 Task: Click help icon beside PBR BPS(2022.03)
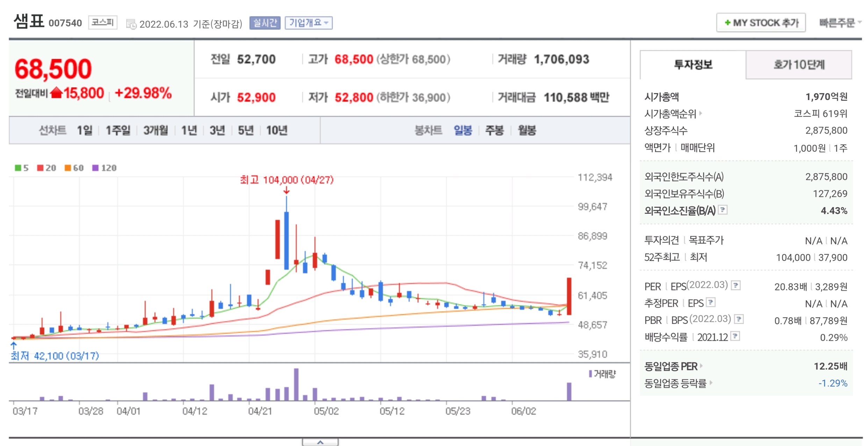coord(739,319)
